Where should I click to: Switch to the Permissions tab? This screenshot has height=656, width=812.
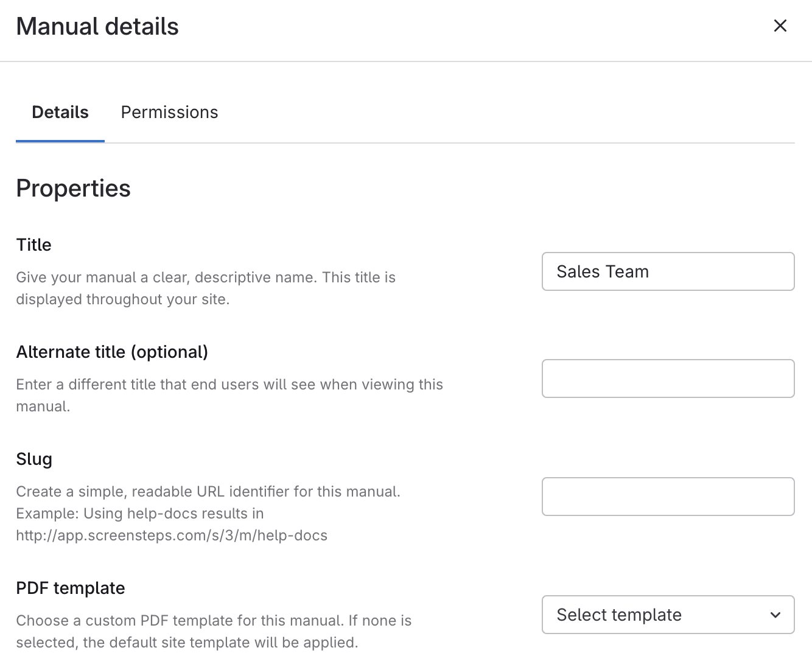click(x=169, y=113)
